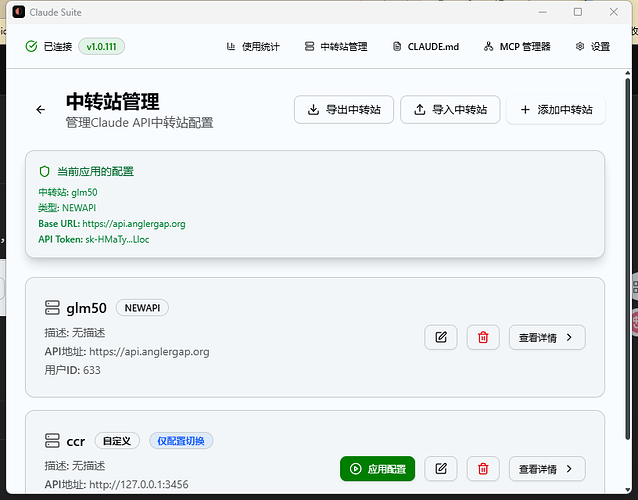638x500 pixels.
Task: Click the API Token sk-HMaTy...Lloc text
Action: pyautogui.click(x=94, y=239)
